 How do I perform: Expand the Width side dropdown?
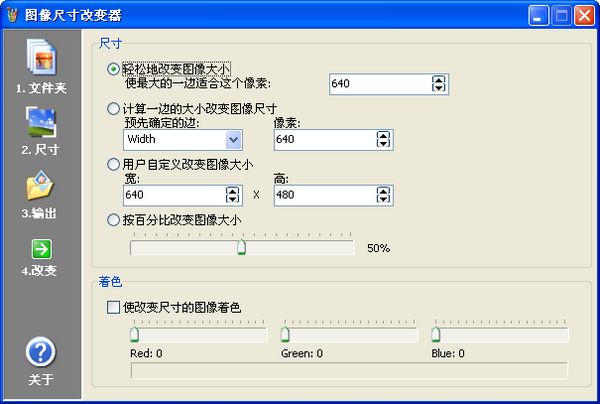coord(233,140)
